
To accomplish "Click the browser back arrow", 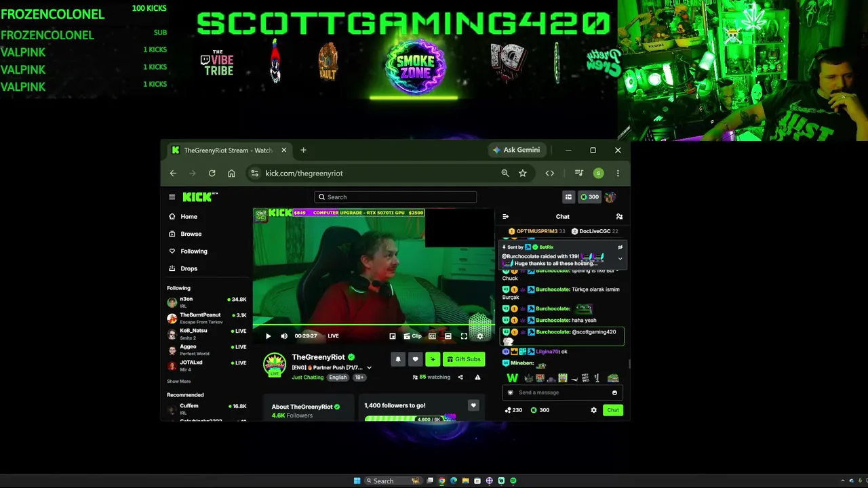I will tap(173, 174).
